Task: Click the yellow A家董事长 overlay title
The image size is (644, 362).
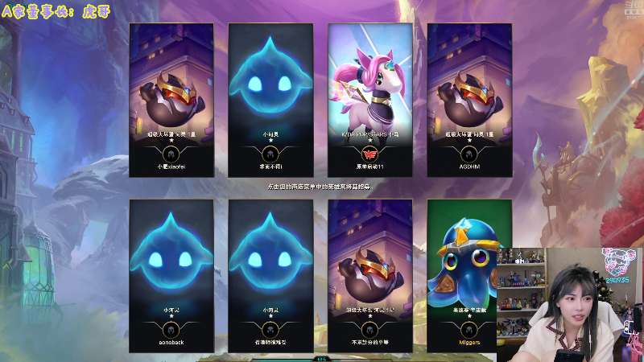Action: click(x=56, y=11)
